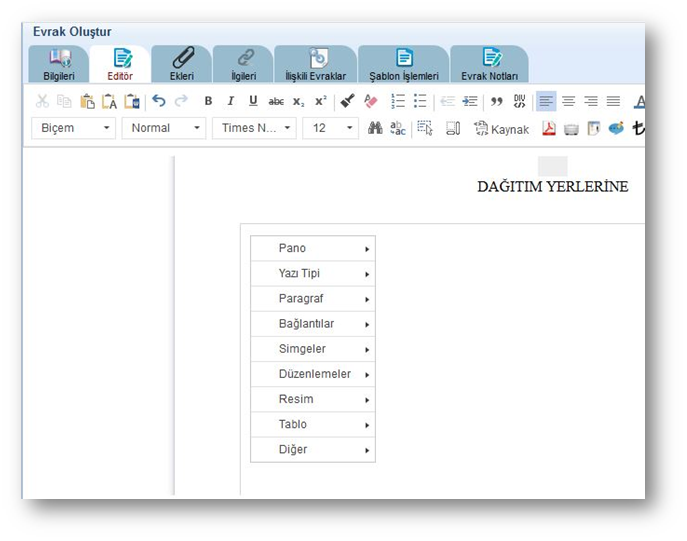Toggle underline formatting
The width and height of the screenshot is (687, 541).
[x=253, y=101]
